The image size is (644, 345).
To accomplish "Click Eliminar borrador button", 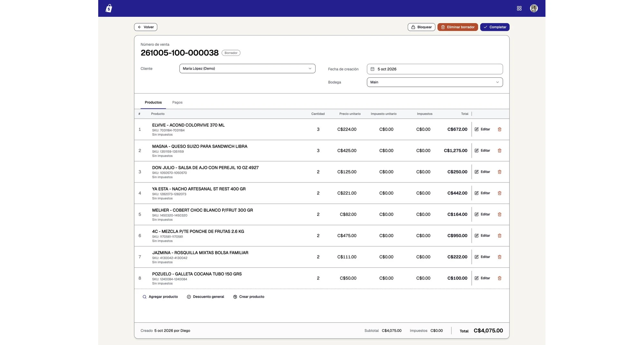I will click(x=458, y=27).
